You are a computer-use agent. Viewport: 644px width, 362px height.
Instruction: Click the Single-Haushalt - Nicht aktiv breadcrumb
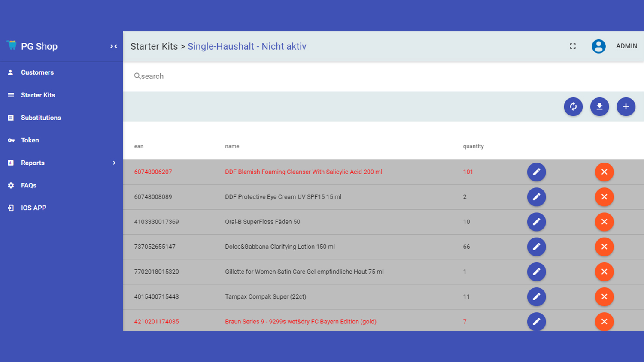click(247, 46)
